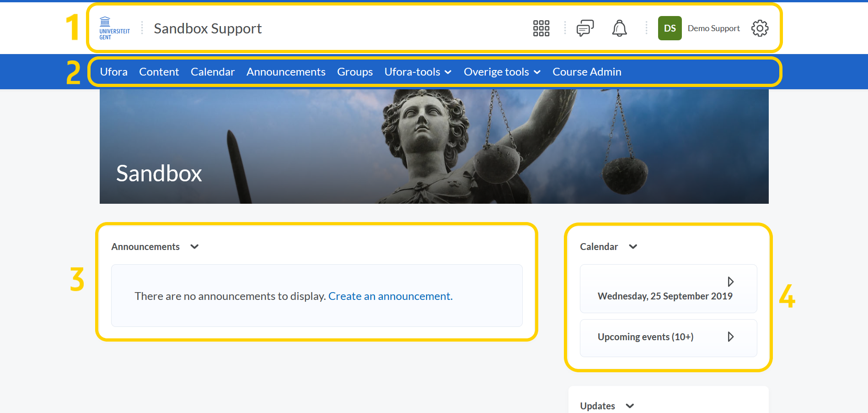868x413 pixels.
Task: Open the message alerts chat icon
Action: coord(585,28)
